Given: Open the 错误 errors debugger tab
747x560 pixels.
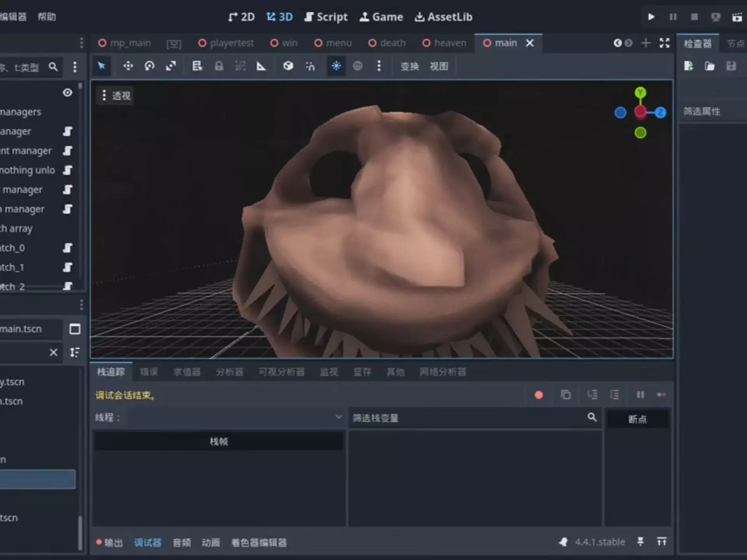Looking at the screenshot, I should pyautogui.click(x=149, y=372).
